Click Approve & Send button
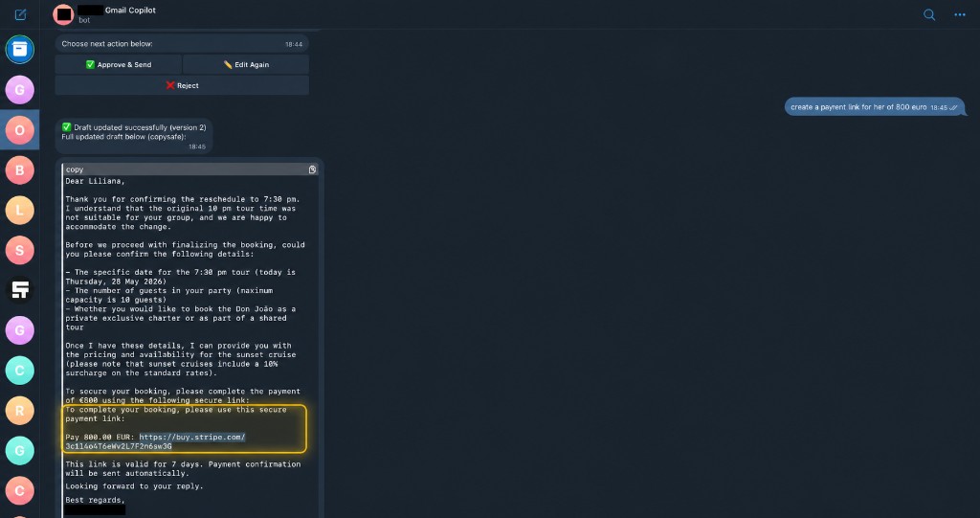Viewport: 980px width, 518px height. click(x=118, y=64)
